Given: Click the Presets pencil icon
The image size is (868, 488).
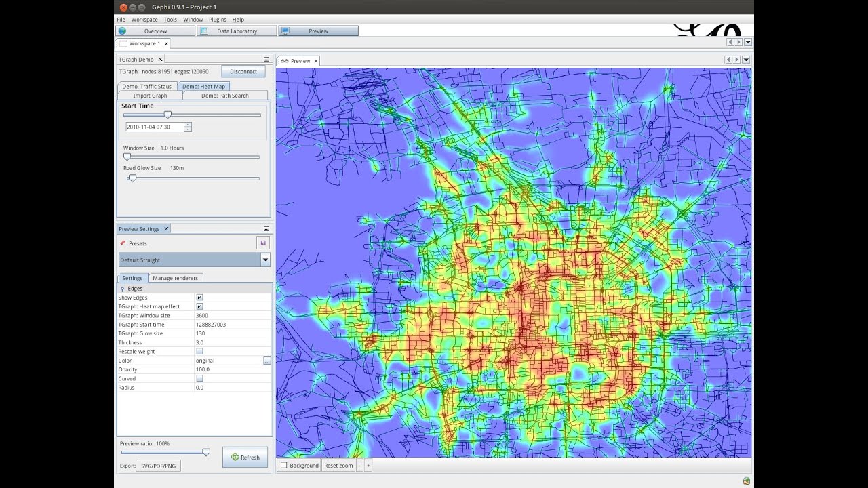Looking at the screenshot, I should point(123,243).
